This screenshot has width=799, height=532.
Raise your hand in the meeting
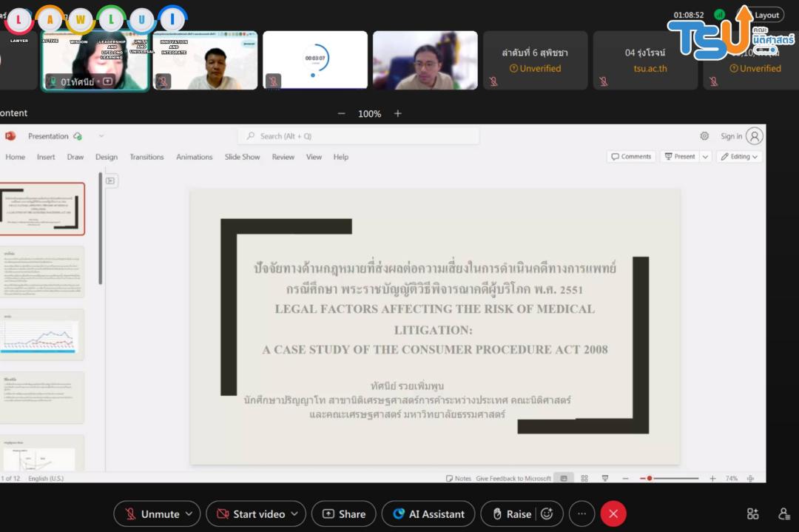[511, 514]
